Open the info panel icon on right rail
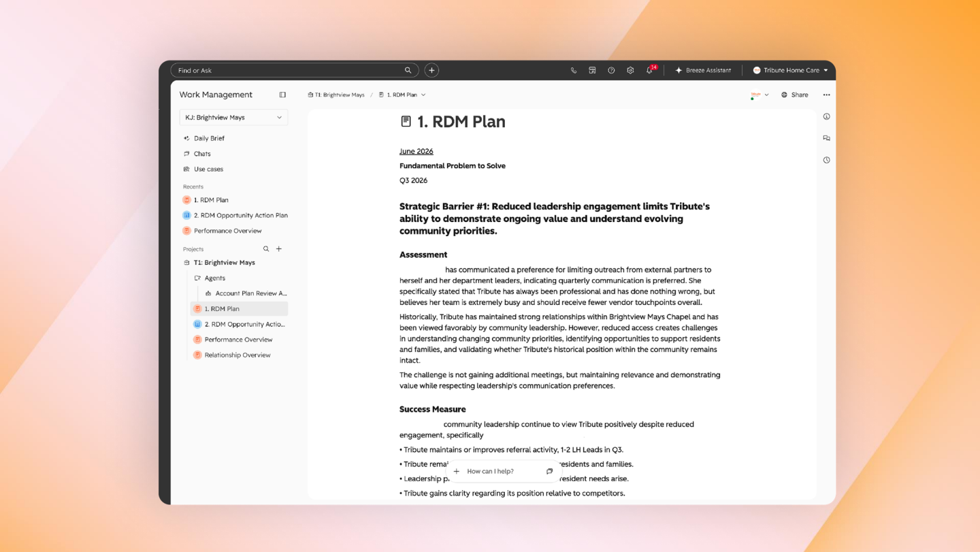The image size is (980, 552). click(x=826, y=116)
